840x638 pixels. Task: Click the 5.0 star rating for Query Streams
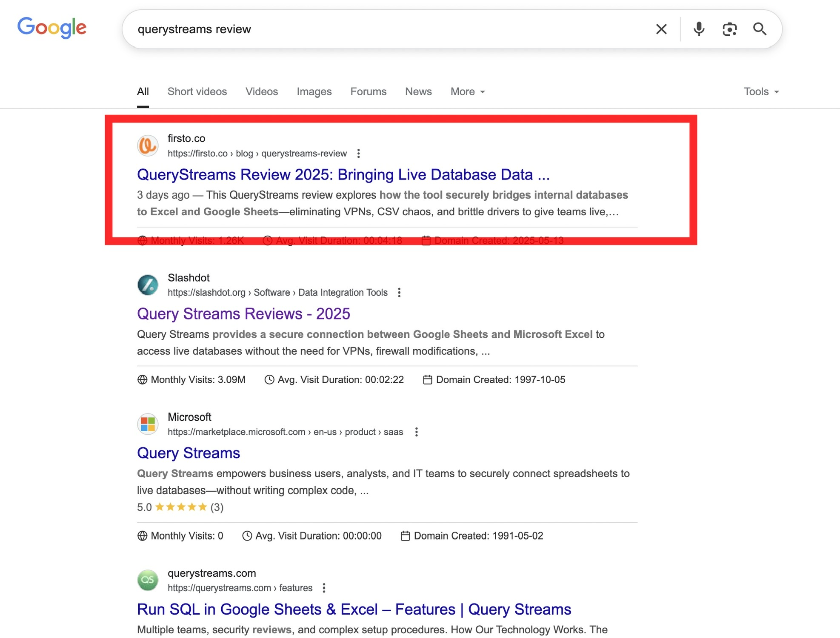180,507
